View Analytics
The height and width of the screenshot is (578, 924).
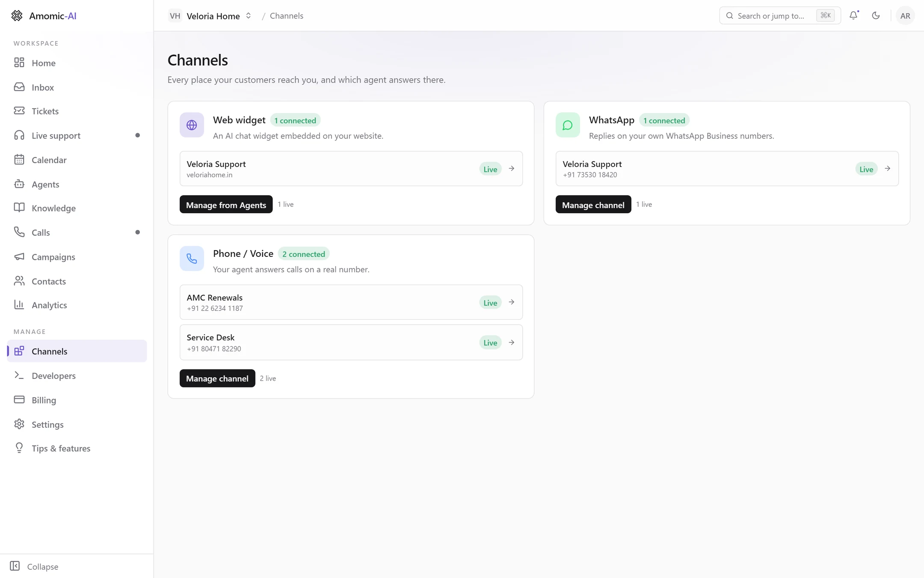point(77,305)
